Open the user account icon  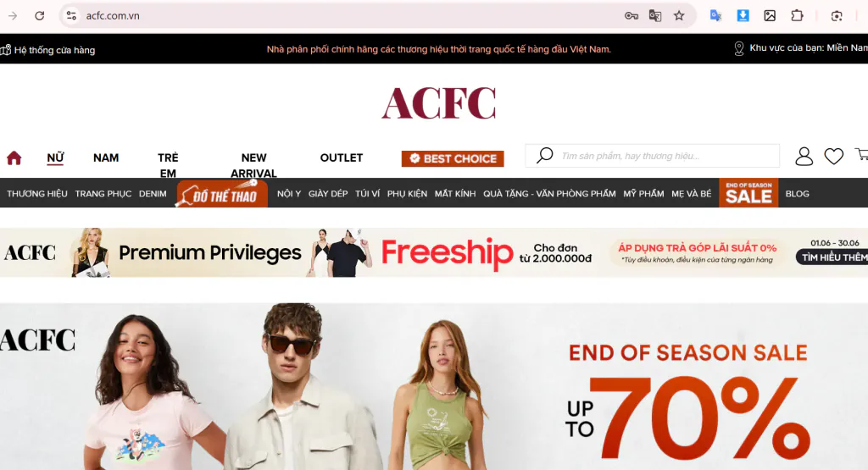click(804, 157)
